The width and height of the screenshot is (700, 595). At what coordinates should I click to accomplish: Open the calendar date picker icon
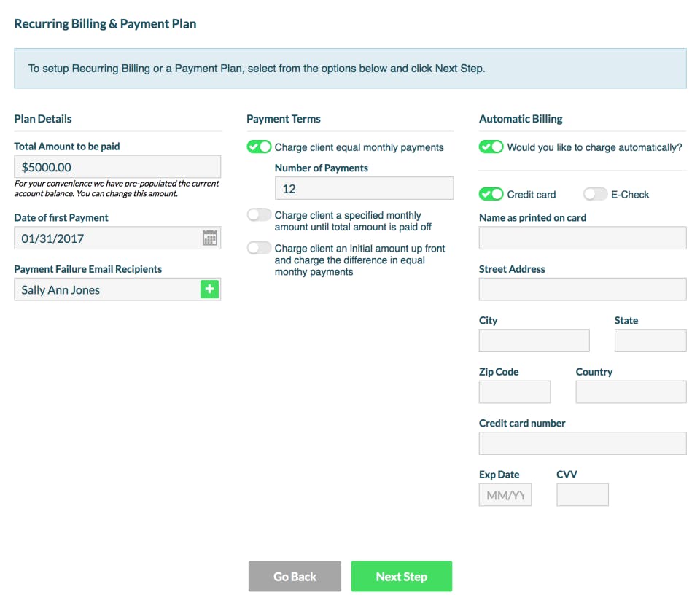(210, 238)
